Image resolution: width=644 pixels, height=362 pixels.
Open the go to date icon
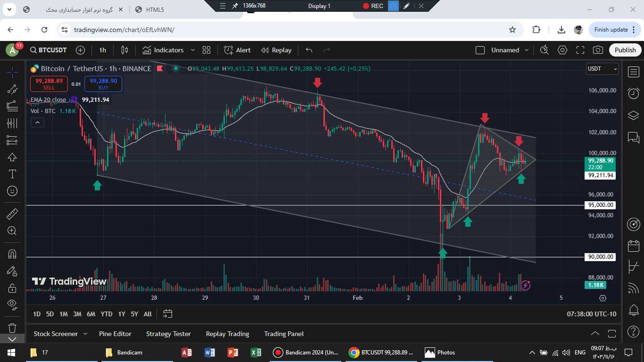tap(167, 314)
